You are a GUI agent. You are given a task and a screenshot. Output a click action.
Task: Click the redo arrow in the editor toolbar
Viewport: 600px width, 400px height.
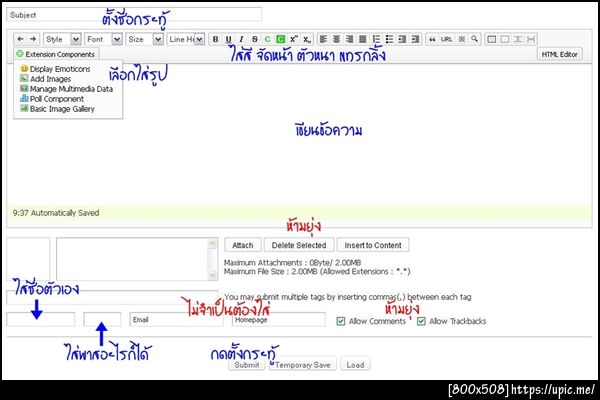pos(33,39)
